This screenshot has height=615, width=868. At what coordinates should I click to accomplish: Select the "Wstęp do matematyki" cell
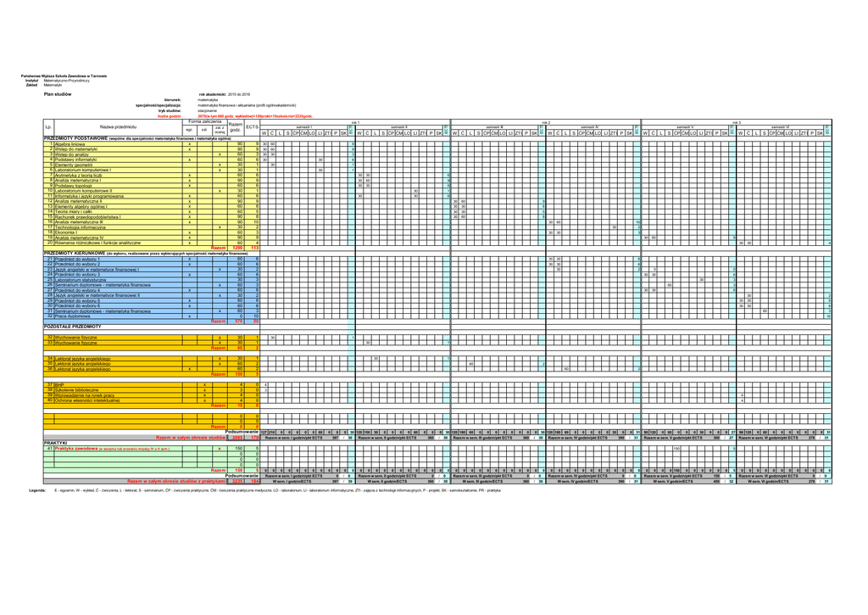coord(75,149)
